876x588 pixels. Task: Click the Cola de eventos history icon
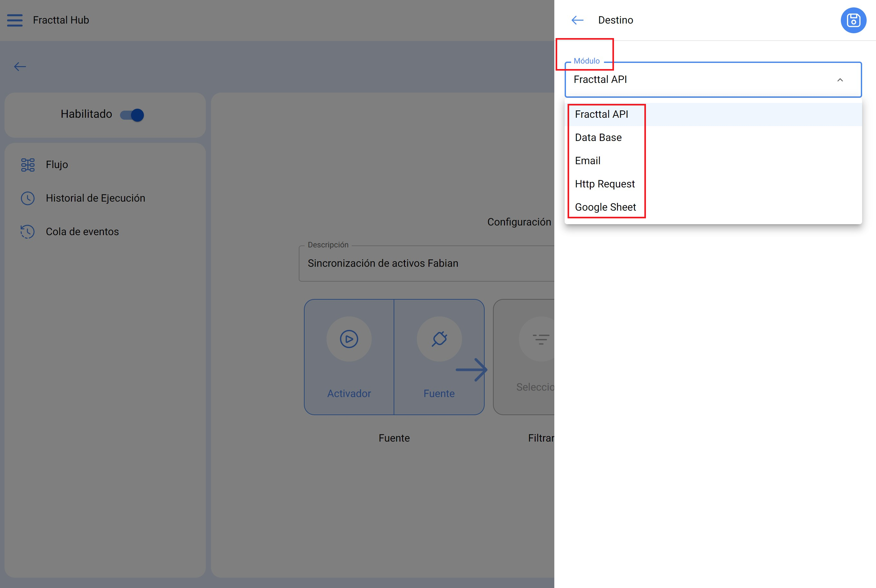28,232
